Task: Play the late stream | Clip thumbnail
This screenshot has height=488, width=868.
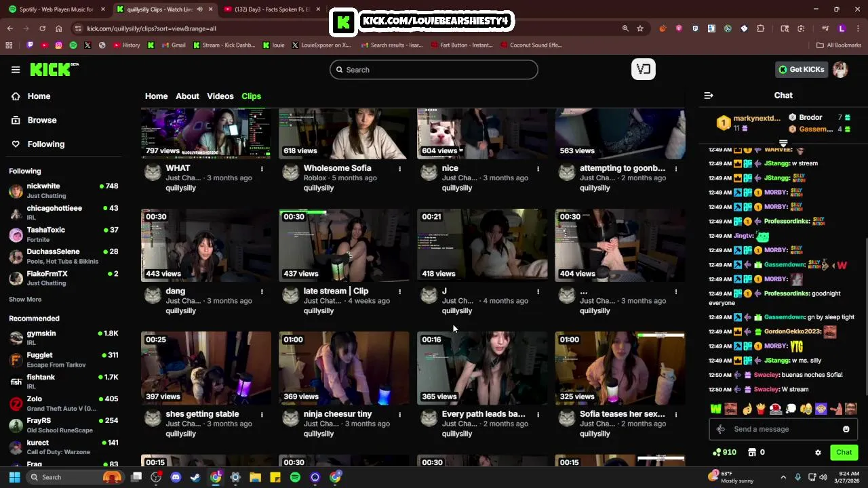Action: click(344, 245)
